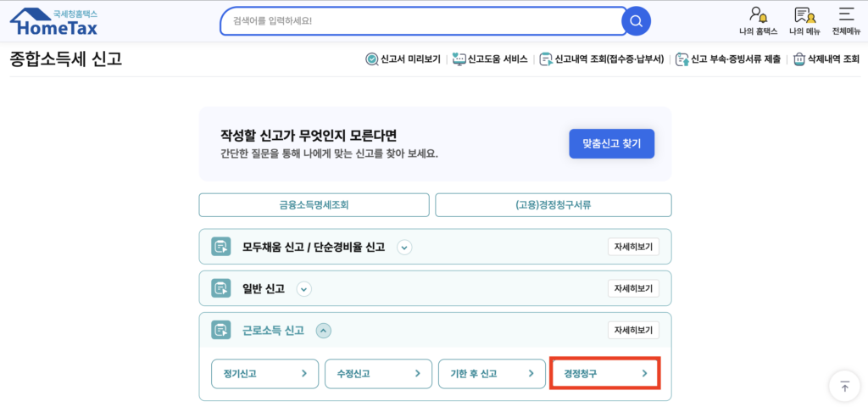868x407 pixels.
Task: Open 신고도움 서비스 menu
Action: click(491, 59)
